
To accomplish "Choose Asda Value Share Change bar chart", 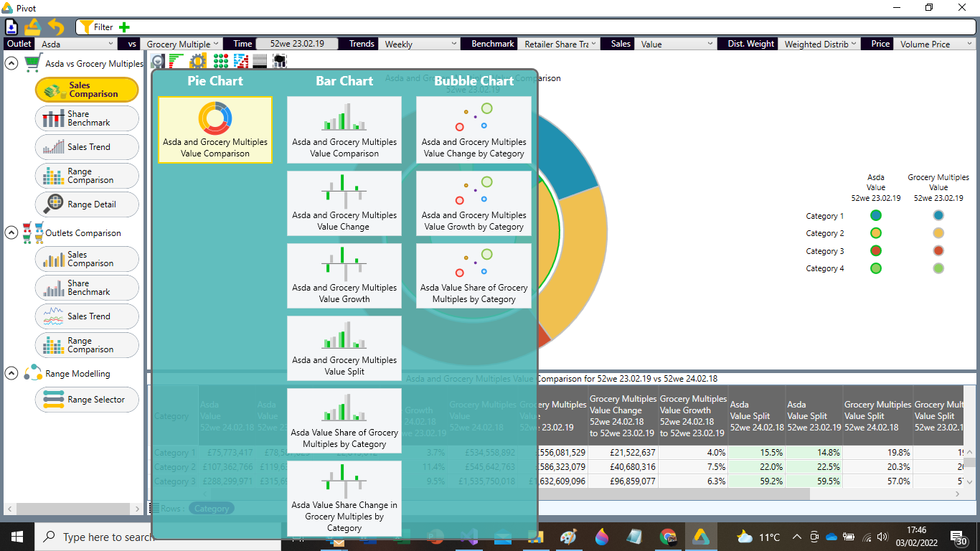I will [344, 498].
